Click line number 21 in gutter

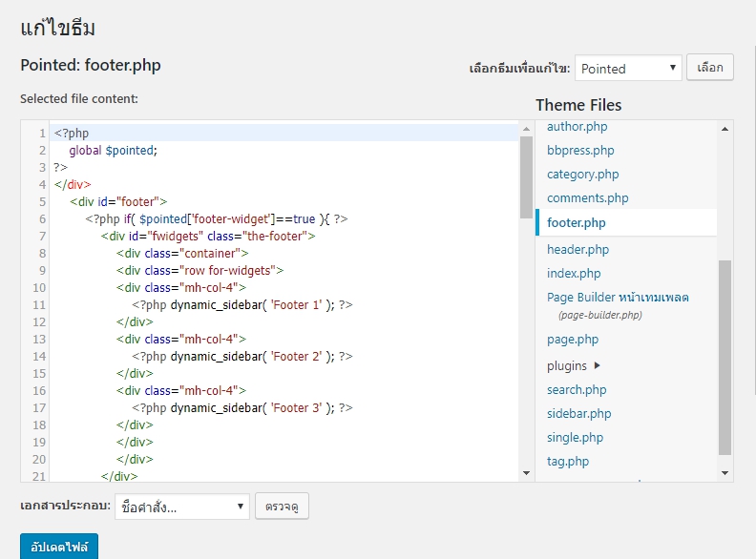(x=39, y=476)
